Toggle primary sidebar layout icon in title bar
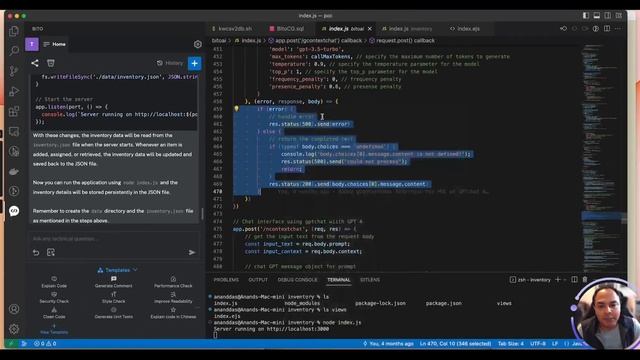 click(x=586, y=16)
